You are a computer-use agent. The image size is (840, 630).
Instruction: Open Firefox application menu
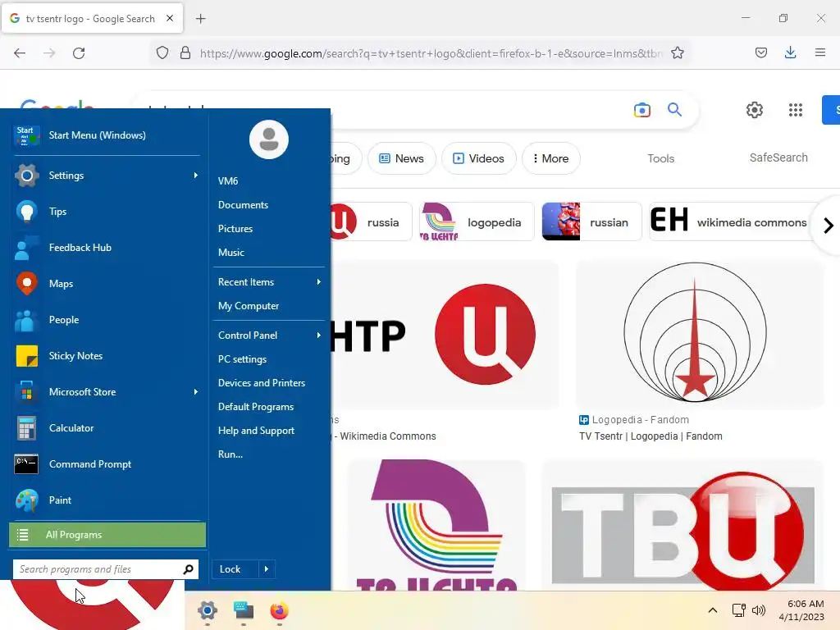pos(819,52)
